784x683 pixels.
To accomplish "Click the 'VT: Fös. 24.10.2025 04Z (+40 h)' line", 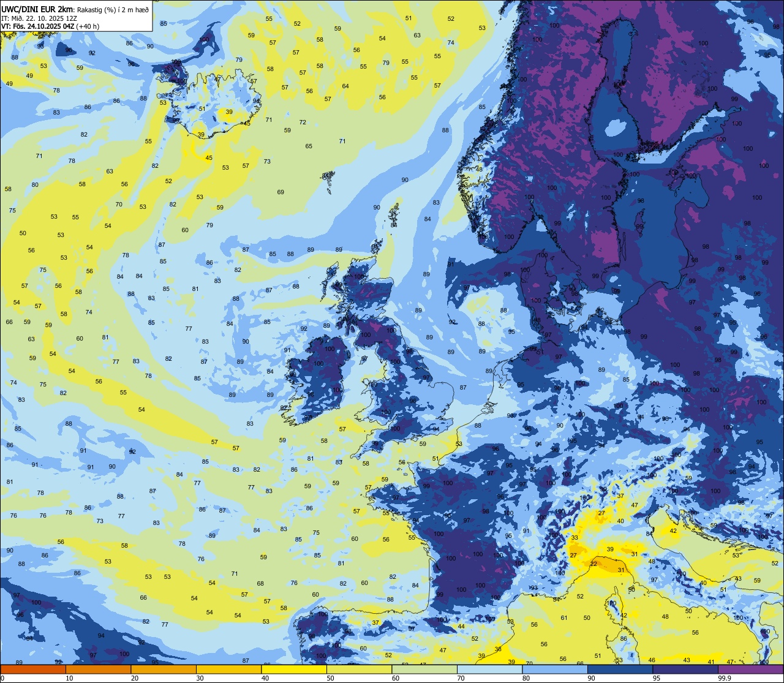I will [50, 26].
